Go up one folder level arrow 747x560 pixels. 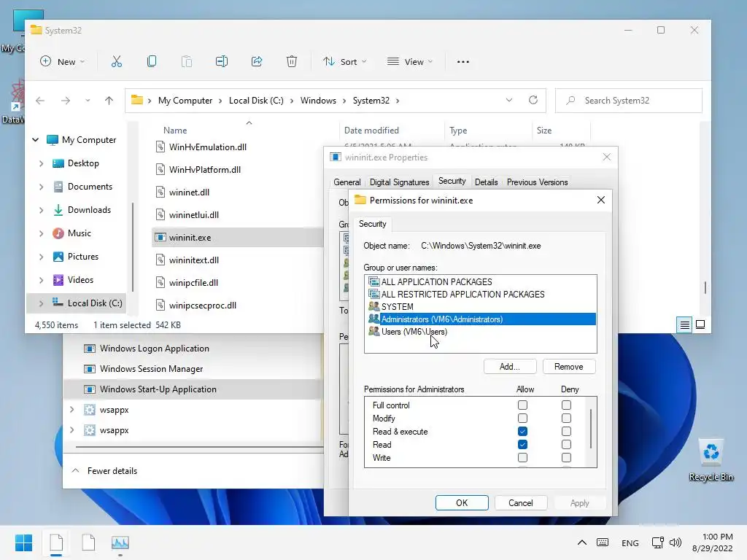(109, 101)
